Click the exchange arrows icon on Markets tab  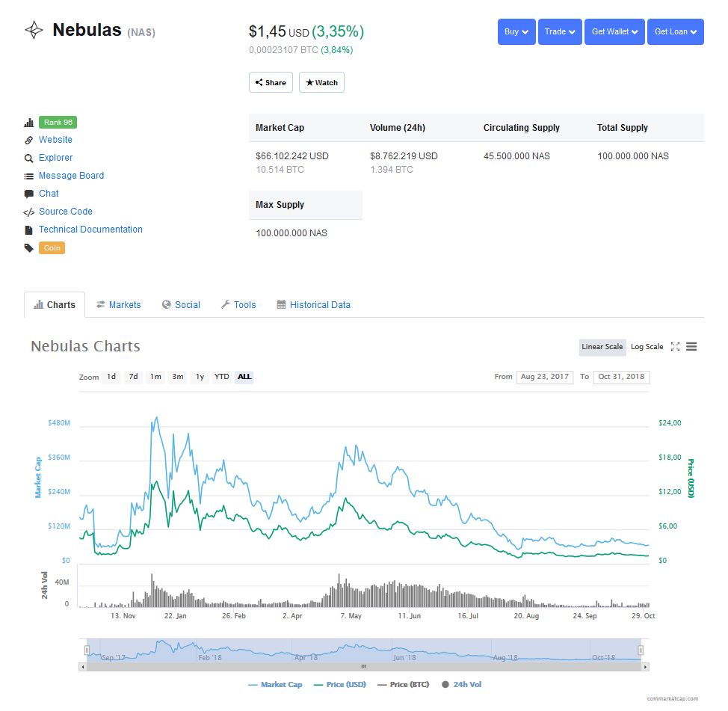click(100, 304)
